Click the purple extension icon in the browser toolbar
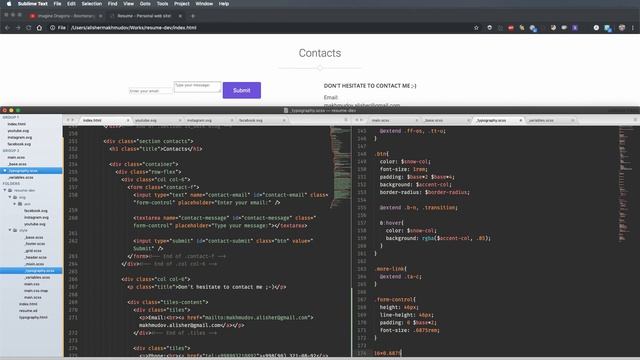The width and height of the screenshot is (640, 360). click(575, 28)
